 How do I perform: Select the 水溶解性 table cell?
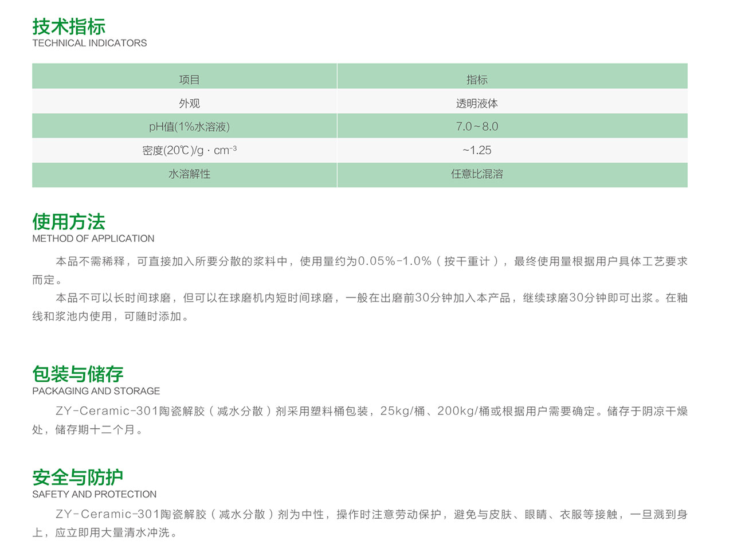185,175
